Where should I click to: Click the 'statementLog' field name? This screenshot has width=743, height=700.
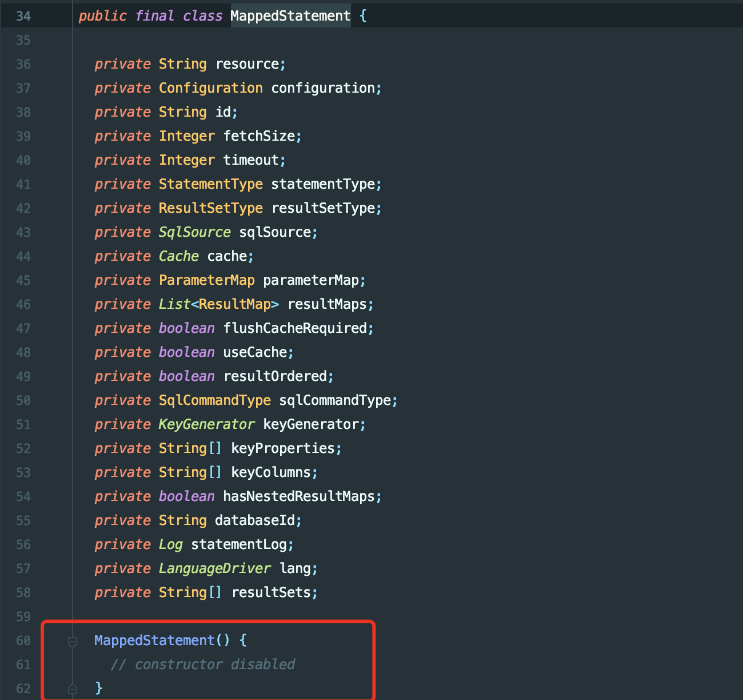click(x=239, y=544)
